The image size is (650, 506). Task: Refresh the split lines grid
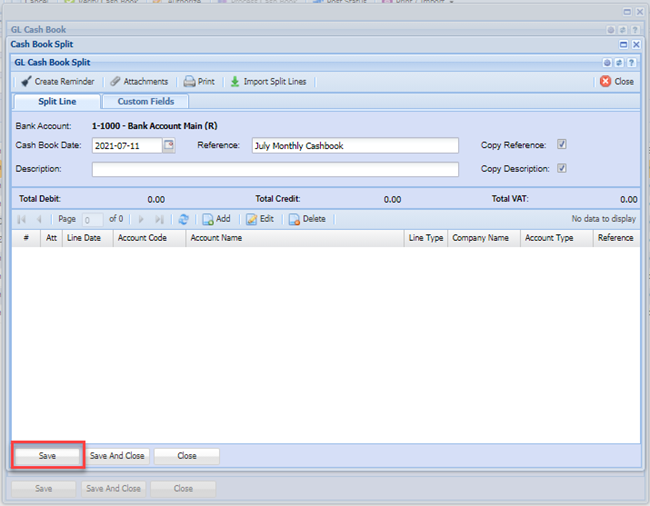(x=183, y=219)
